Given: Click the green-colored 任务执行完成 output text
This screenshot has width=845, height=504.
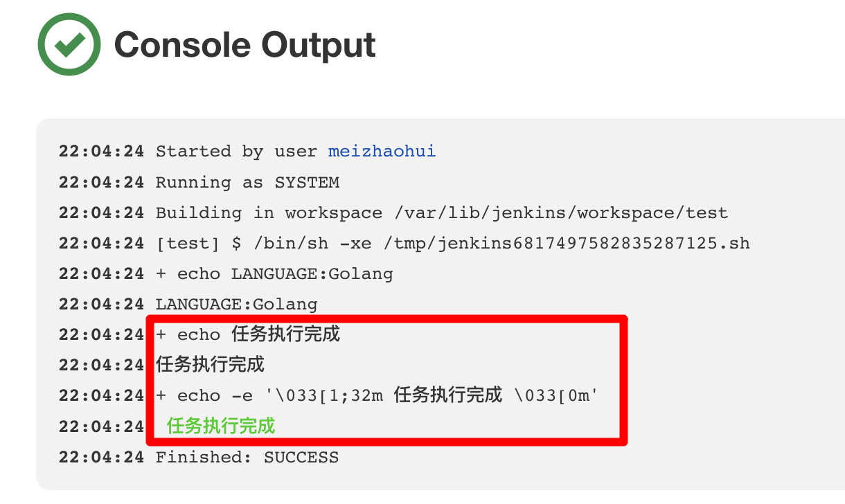Looking at the screenshot, I should coord(221,426).
